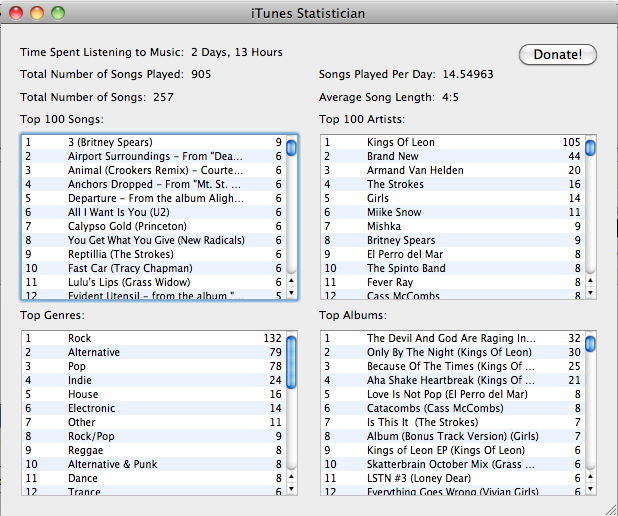This screenshot has height=516, width=618.
Task: Select the Alternative genre row
Action: [154, 352]
